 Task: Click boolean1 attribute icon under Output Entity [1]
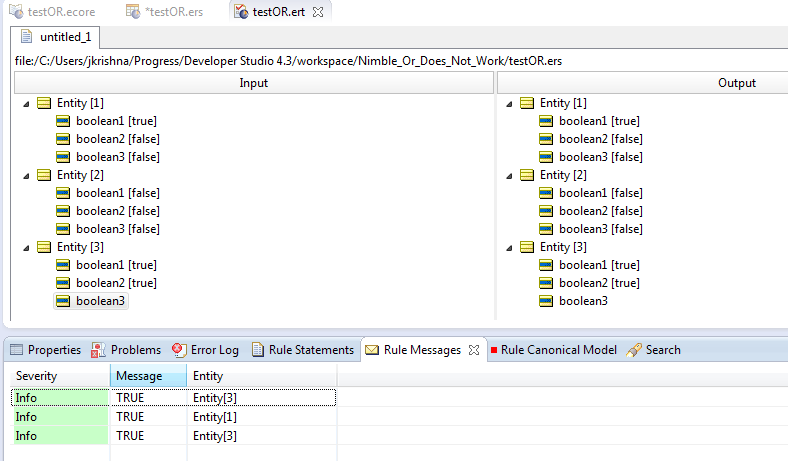[546, 121]
